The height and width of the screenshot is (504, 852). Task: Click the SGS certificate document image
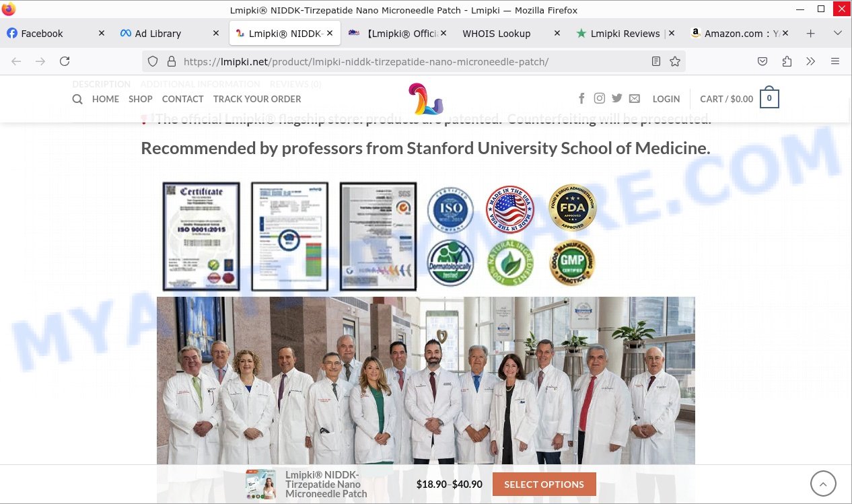378,236
